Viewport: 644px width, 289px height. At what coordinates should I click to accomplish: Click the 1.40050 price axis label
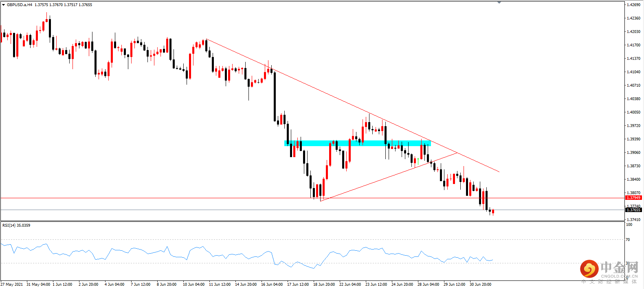(x=633, y=112)
